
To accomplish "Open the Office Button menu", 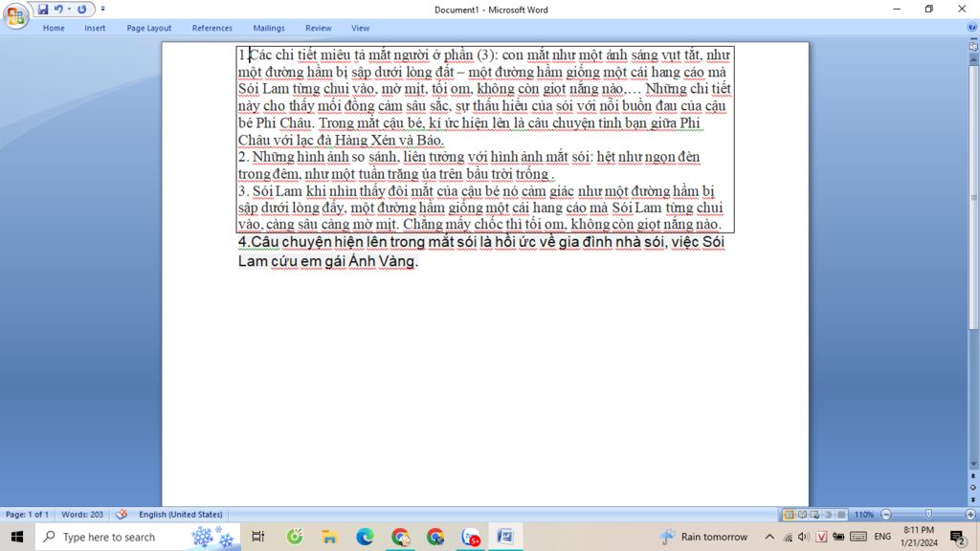I will point(15,15).
